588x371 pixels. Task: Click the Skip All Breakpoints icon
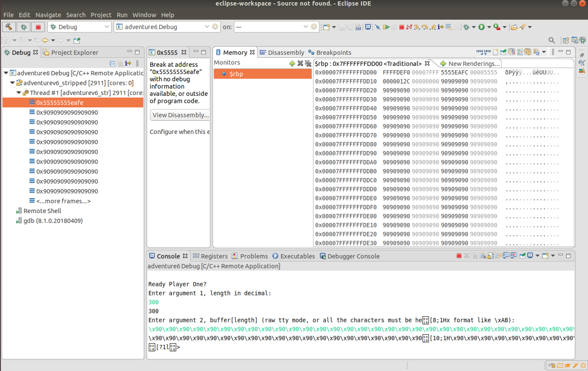coord(378,27)
